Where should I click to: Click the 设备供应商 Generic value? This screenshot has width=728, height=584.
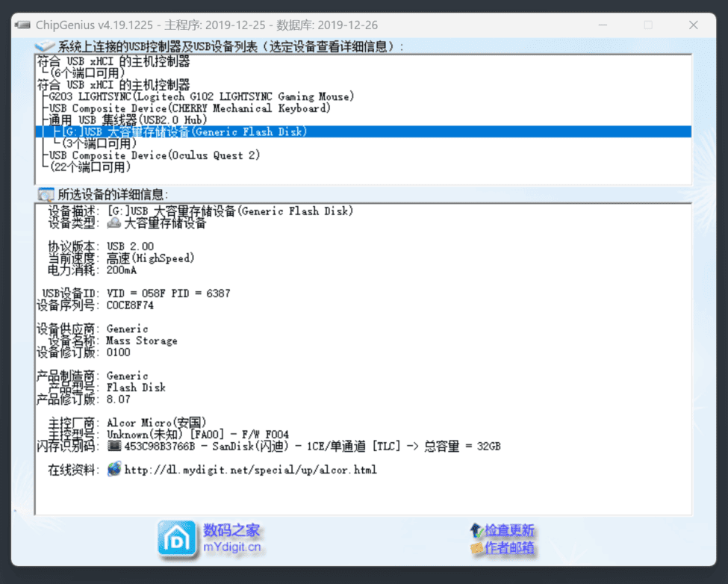pos(127,329)
